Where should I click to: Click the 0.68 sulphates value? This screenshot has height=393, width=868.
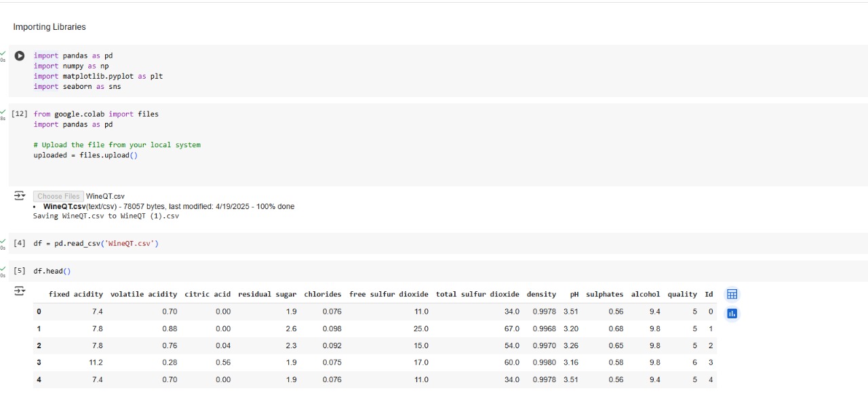616,329
